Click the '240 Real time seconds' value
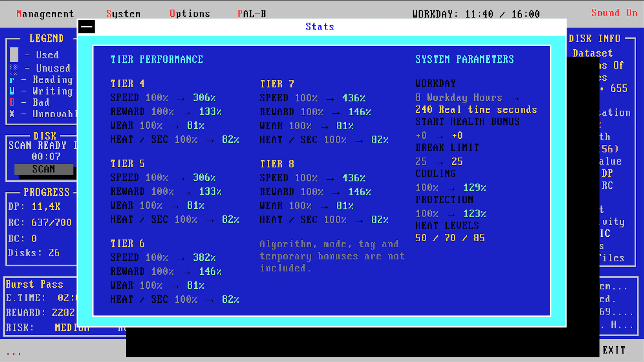This screenshot has width=644, height=362. point(476,110)
